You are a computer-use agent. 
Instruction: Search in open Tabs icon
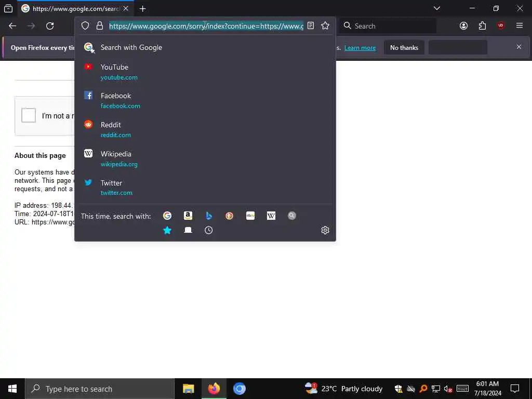(188, 230)
